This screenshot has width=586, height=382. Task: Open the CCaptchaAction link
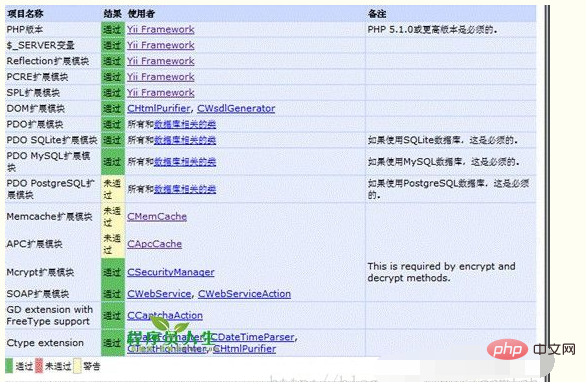tap(165, 315)
